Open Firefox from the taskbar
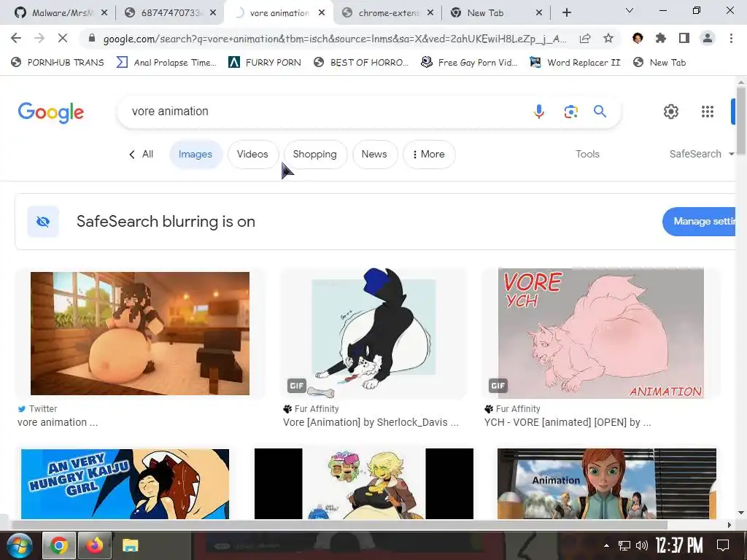This screenshot has width=747, height=560. pyautogui.click(x=95, y=545)
